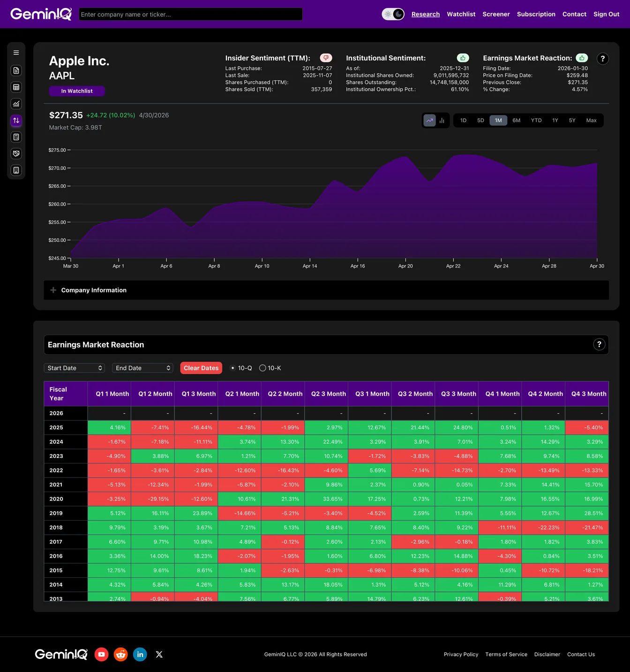Image resolution: width=630 pixels, height=672 pixels.
Task: Toggle the In Watchlist button
Action: (77, 91)
